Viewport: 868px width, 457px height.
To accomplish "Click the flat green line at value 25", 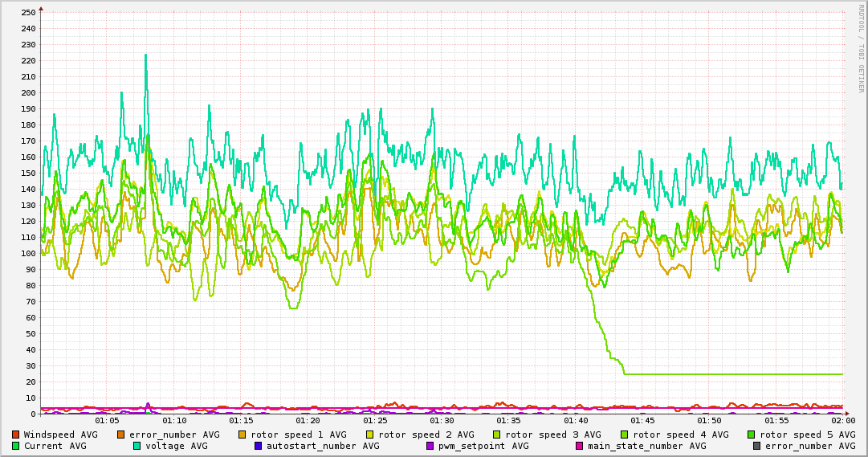I will (733, 374).
